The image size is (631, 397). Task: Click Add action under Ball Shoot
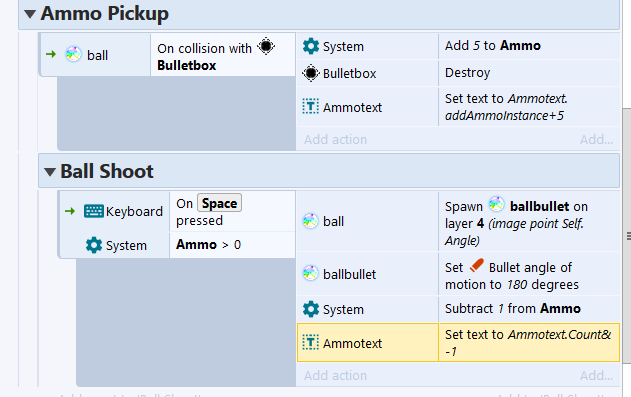[x=335, y=375]
